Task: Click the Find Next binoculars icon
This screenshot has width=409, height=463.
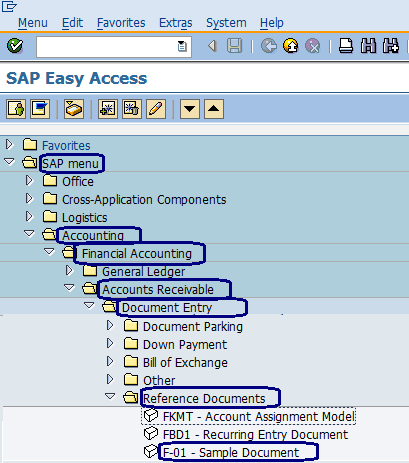Action: click(x=391, y=46)
